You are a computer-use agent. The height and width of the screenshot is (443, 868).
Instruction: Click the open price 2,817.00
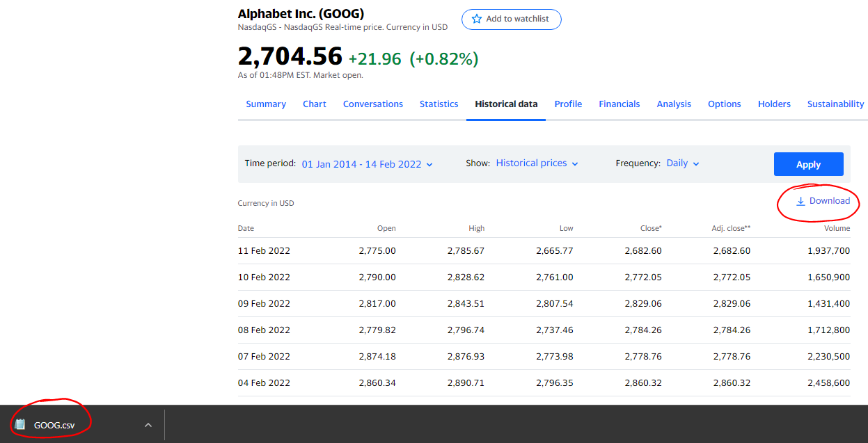[x=377, y=304]
